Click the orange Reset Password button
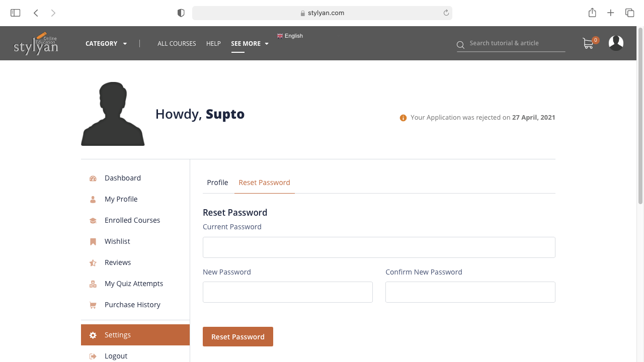The width and height of the screenshot is (644, 362). click(x=238, y=337)
